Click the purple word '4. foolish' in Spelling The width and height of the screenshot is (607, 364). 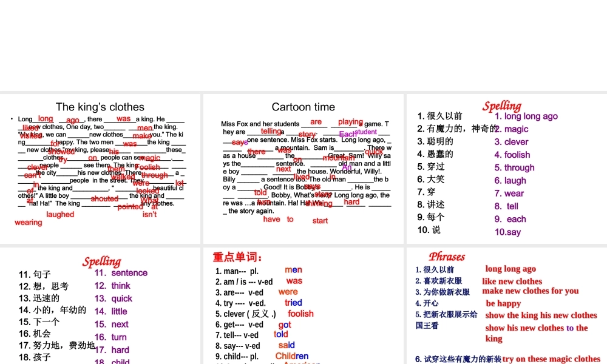512,155
